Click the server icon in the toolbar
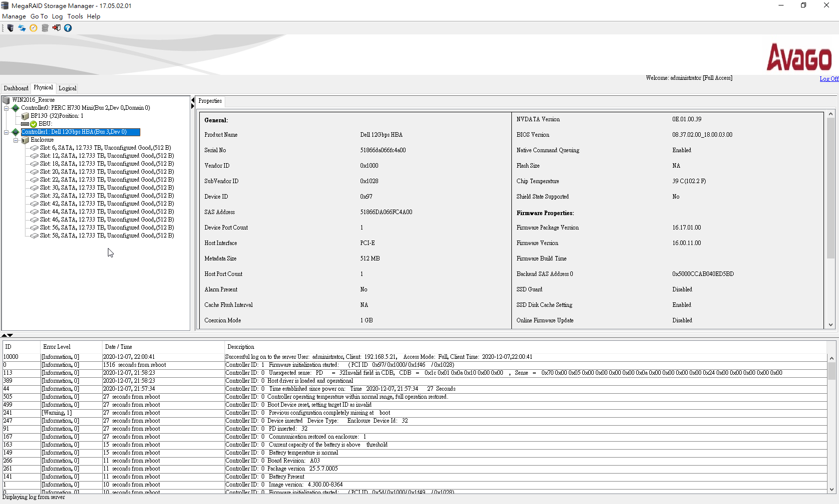This screenshot has width=839, height=504. (10, 28)
